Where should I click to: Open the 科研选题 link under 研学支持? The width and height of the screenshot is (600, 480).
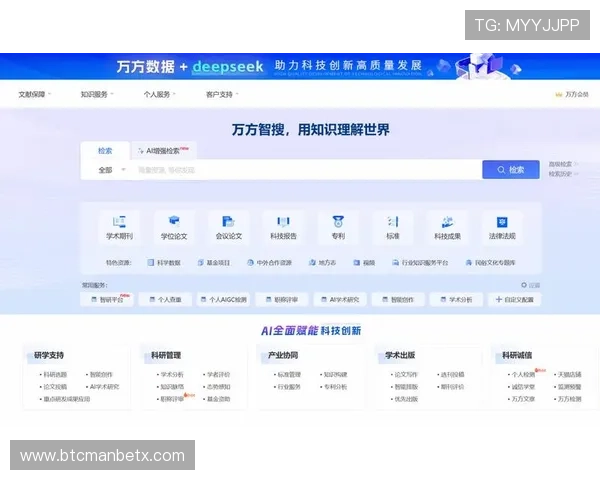55,374
